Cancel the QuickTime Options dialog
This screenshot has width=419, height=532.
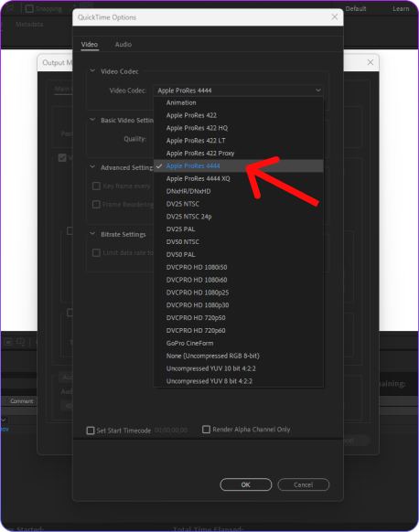click(x=303, y=484)
